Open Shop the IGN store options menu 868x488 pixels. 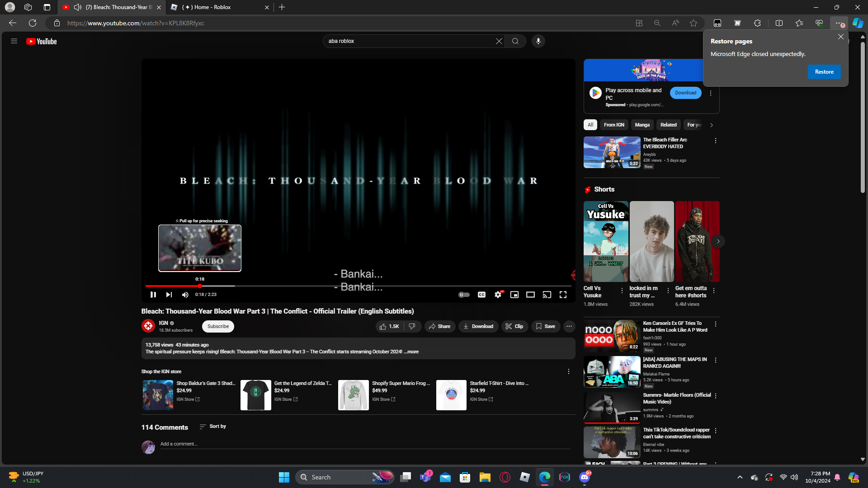point(569,371)
